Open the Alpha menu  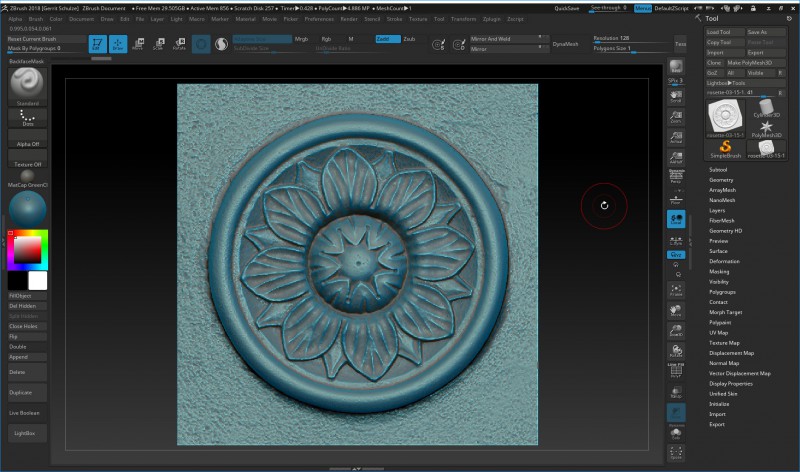point(15,19)
